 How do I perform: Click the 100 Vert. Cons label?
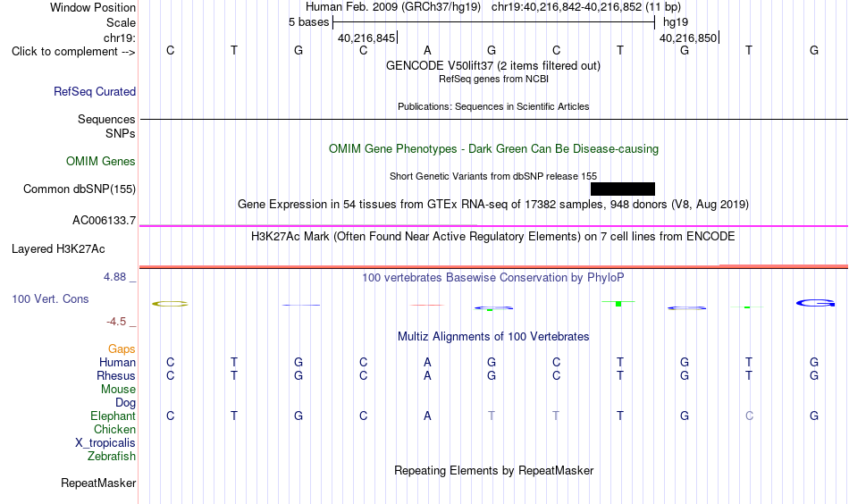50,298
